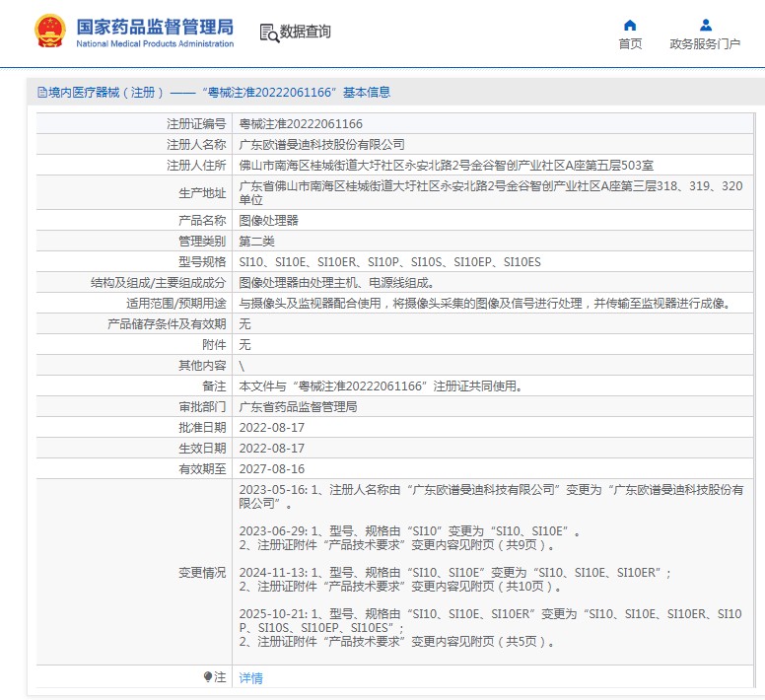The width and height of the screenshot is (765, 700).
Task: Click the 其他内容 row label
Action: (x=202, y=366)
